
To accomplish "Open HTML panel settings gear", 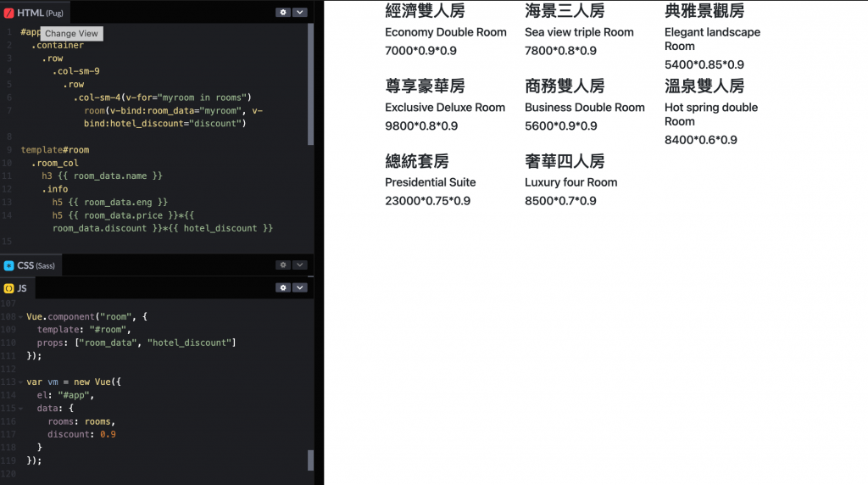I will point(283,12).
